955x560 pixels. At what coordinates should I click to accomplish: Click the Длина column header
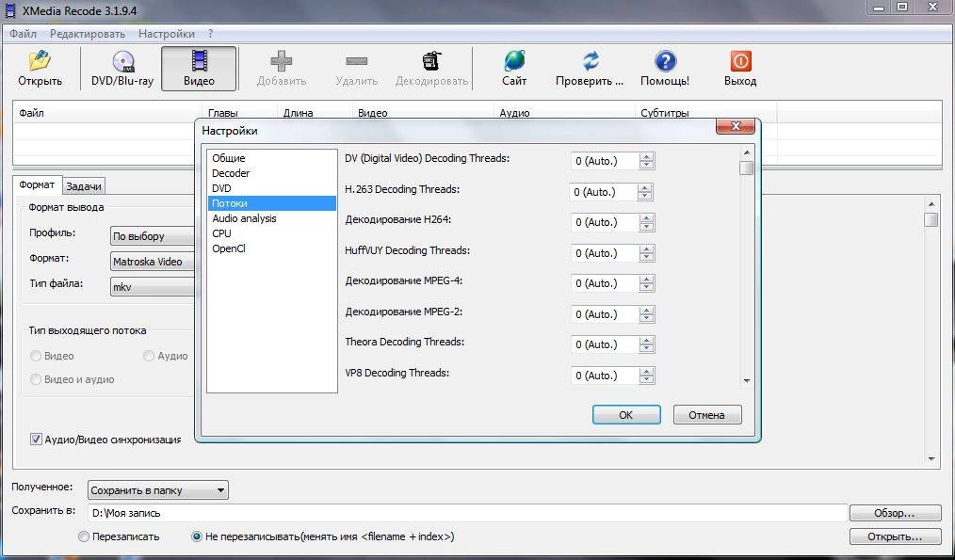tap(315, 113)
